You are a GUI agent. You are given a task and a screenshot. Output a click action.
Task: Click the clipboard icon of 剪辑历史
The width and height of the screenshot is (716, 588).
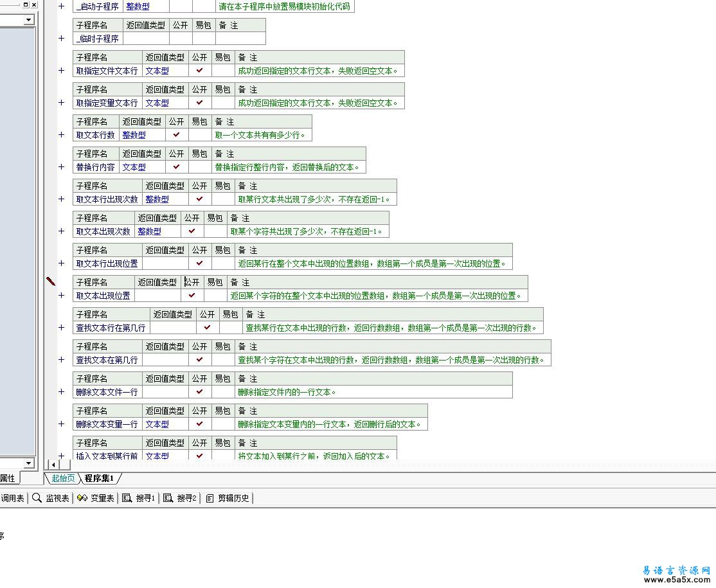pos(210,499)
